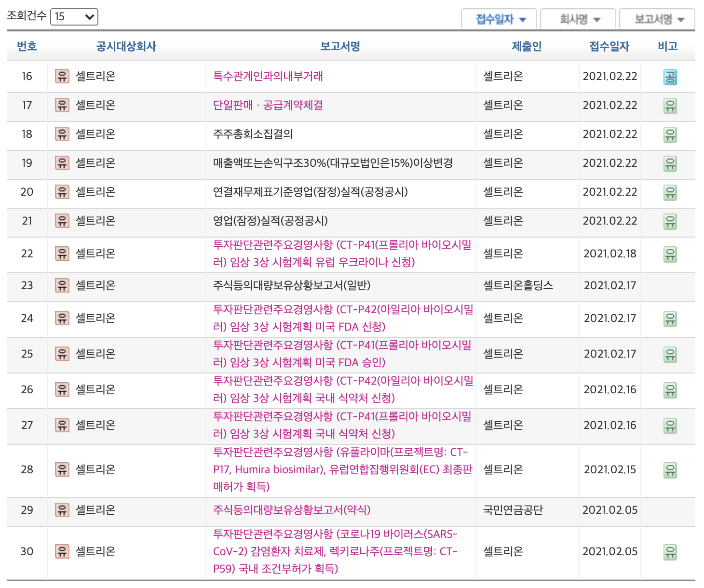Click the green 유 remark icon in row 21
704x588 pixels.
pyautogui.click(x=670, y=222)
